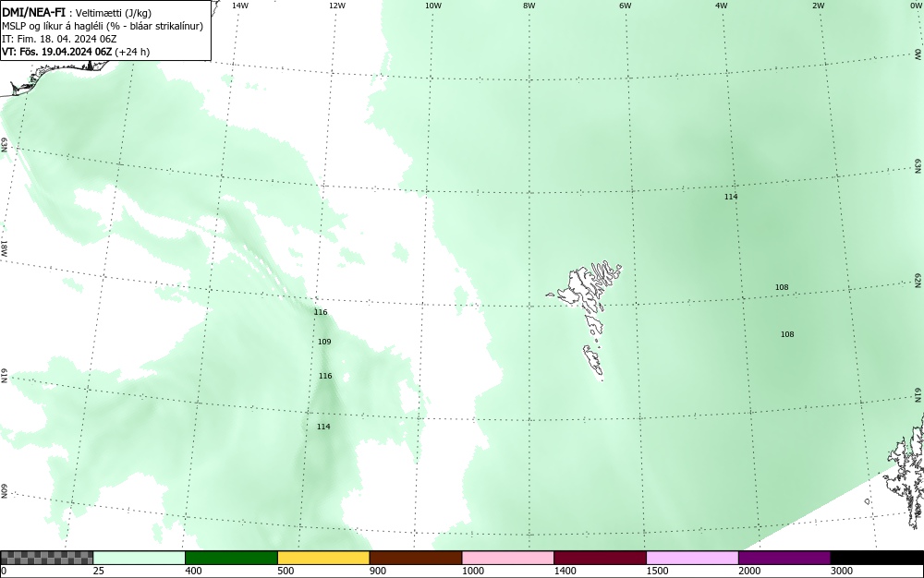Click the 2W longitude label
The height and width of the screenshot is (578, 924).
pos(818,6)
